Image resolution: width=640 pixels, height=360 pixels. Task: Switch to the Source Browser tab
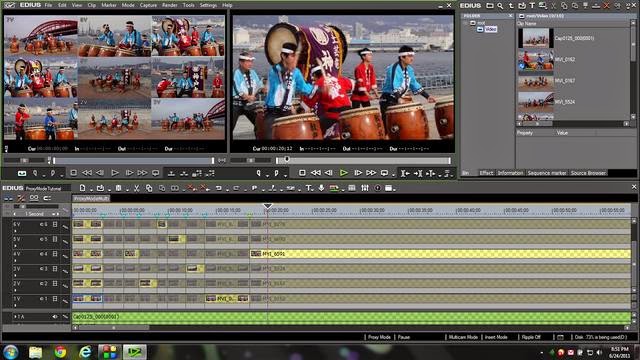tap(588, 173)
